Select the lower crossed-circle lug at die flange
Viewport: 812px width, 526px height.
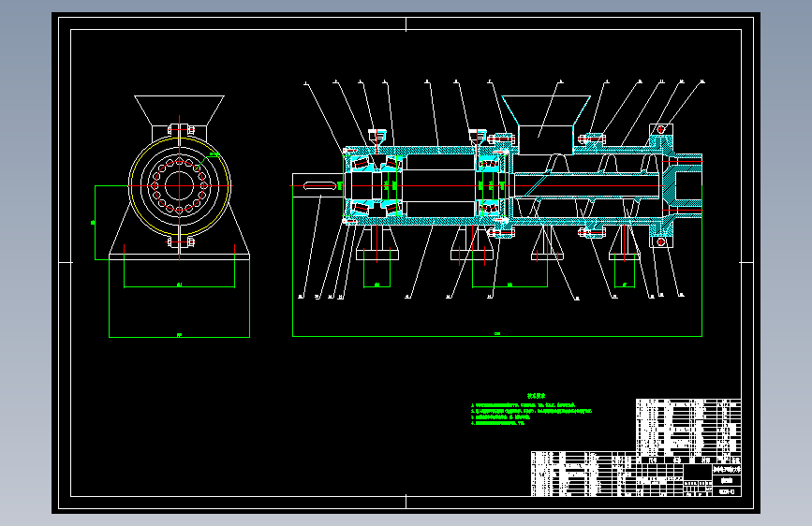[x=661, y=241]
